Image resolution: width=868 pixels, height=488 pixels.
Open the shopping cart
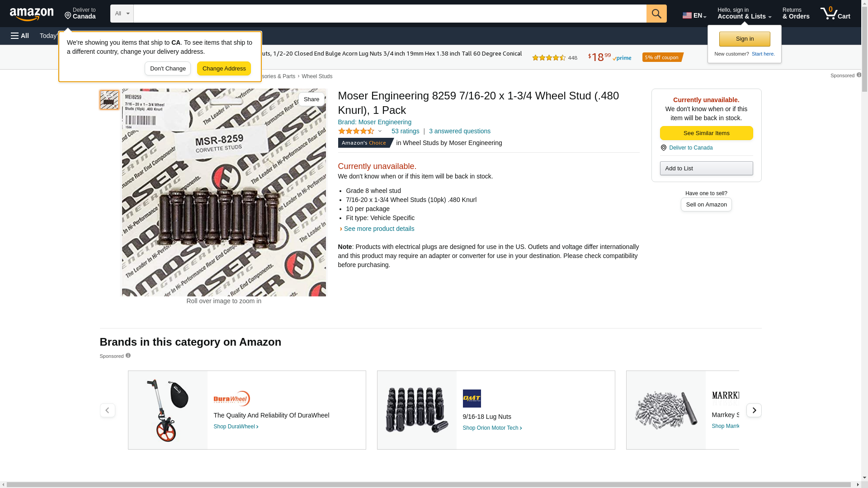(x=835, y=14)
